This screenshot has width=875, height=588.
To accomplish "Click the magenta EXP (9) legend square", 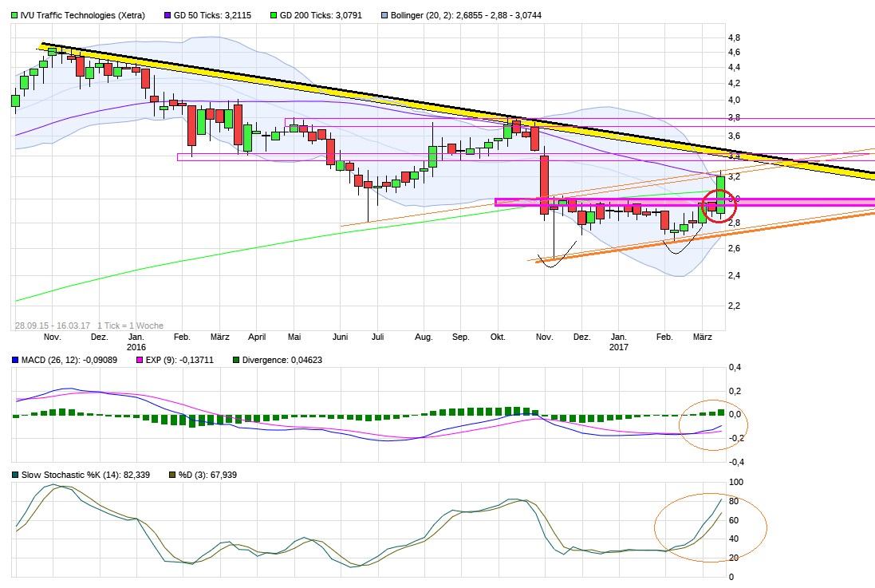I will 140,360.
